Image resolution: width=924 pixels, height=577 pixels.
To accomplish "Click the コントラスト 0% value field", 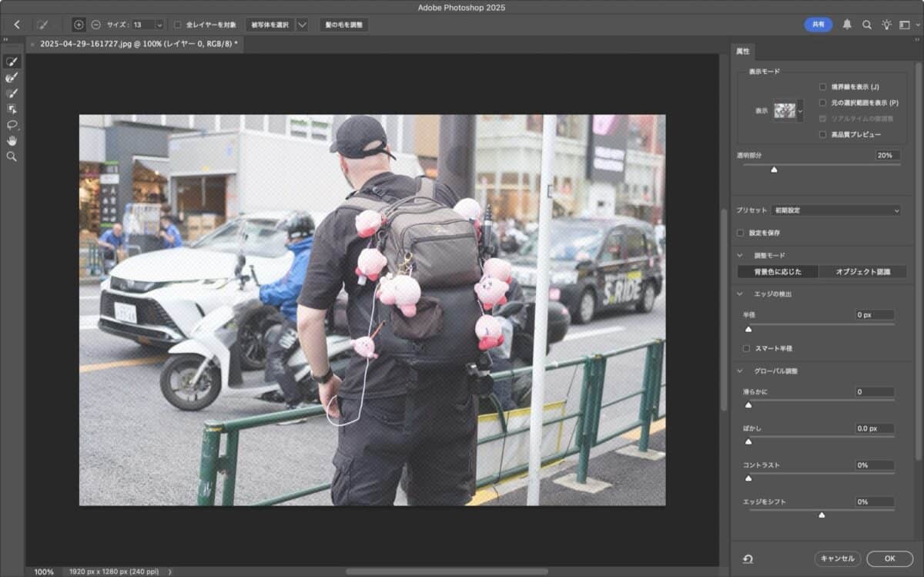I will [x=875, y=465].
